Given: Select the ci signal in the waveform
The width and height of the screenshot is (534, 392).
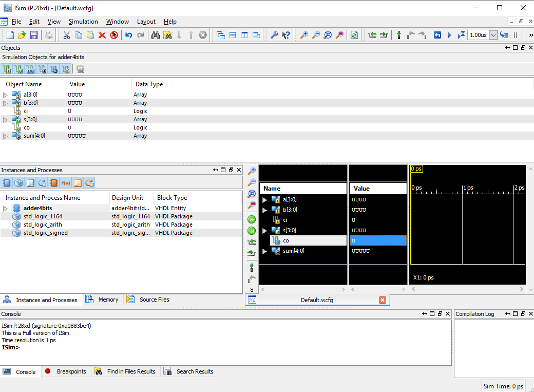Looking at the screenshot, I should click(285, 220).
